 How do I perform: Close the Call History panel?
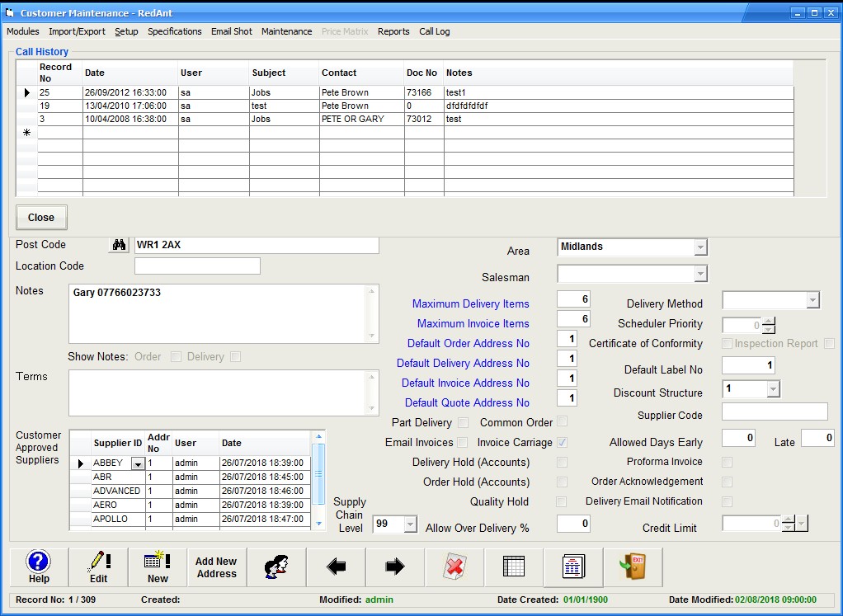click(41, 218)
